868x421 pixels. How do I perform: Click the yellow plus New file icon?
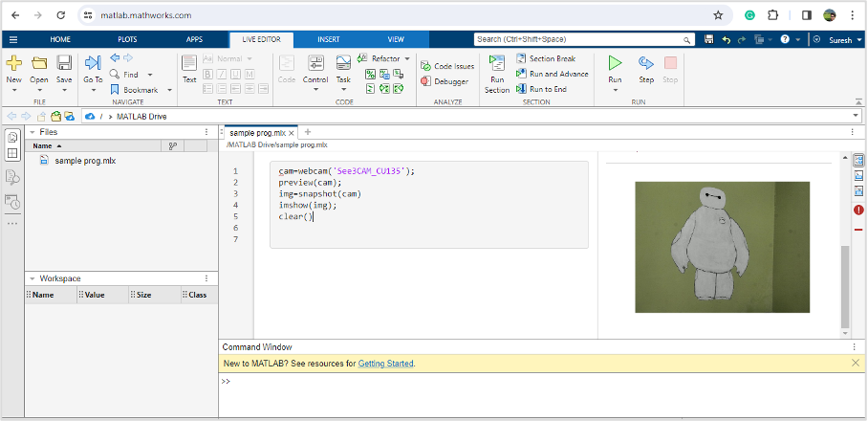[13, 62]
